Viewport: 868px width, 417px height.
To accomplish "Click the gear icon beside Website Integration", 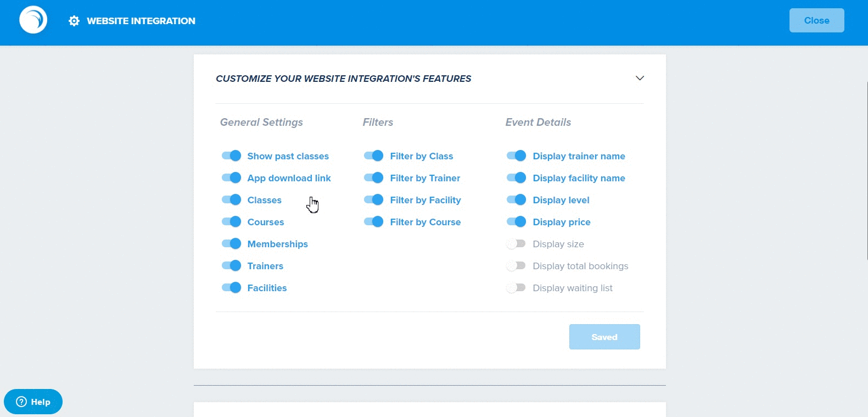I will [x=74, y=21].
